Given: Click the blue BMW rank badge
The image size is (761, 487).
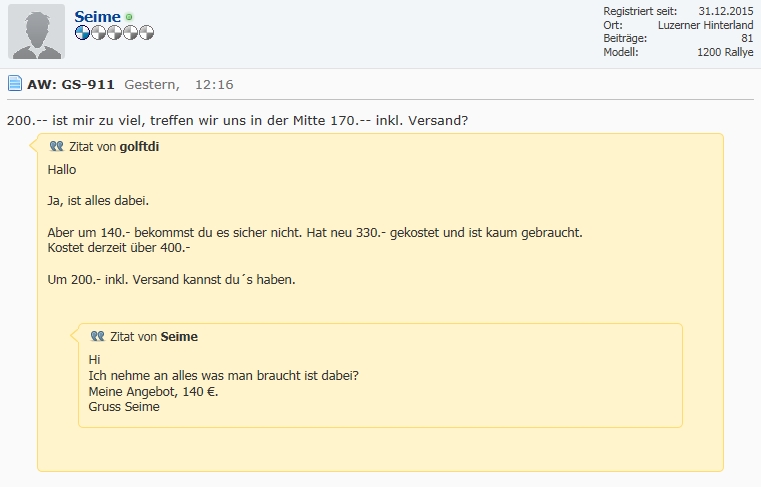Looking at the screenshot, I should point(82,33).
